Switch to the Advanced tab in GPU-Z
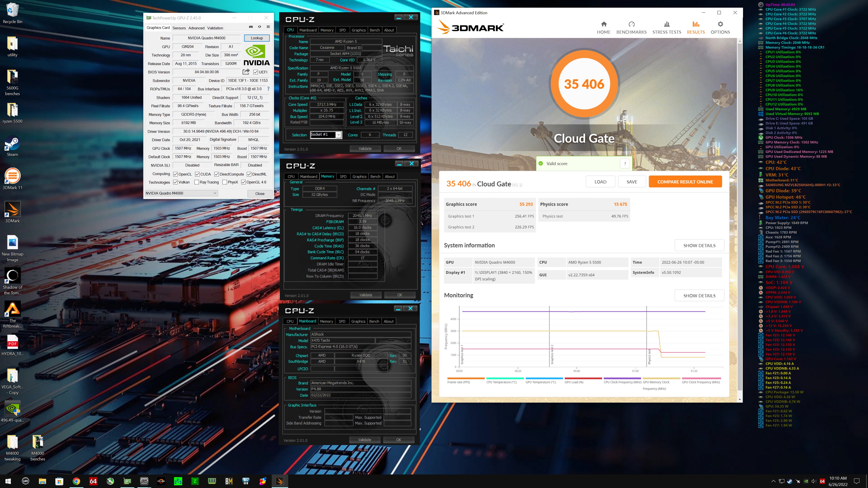Viewport: 868px width, 488px height. pos(196,28)
